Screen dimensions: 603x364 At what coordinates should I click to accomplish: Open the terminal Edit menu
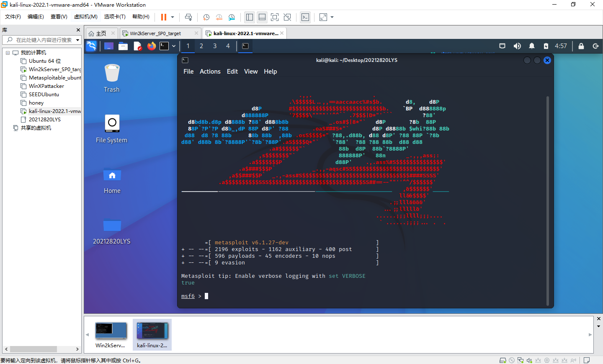[x=232, y=72]
